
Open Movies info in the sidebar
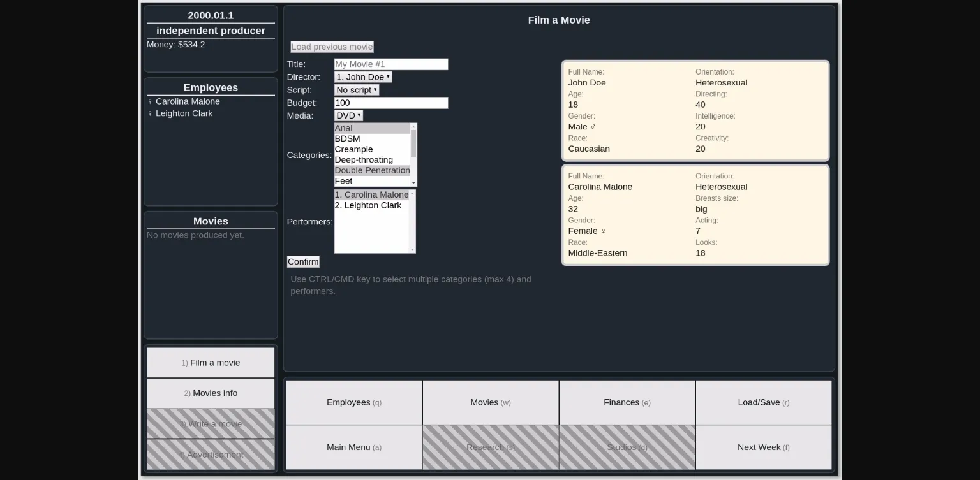point(211,393)
